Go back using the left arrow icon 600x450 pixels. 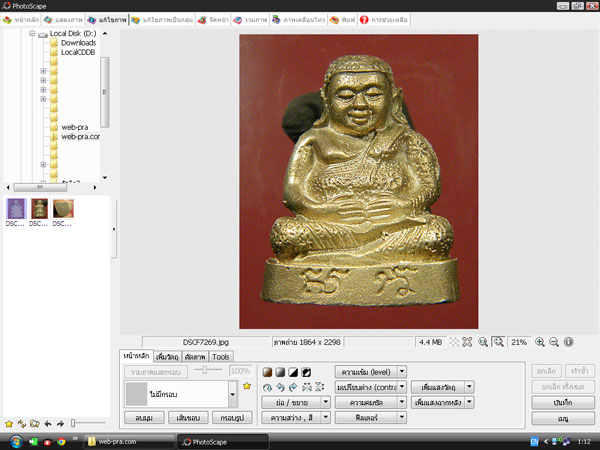tap(48, 424)
